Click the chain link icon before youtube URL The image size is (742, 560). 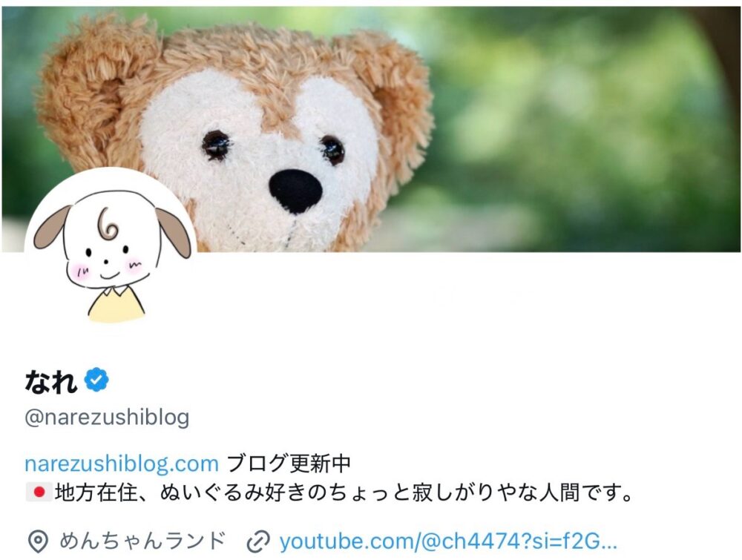258,541
